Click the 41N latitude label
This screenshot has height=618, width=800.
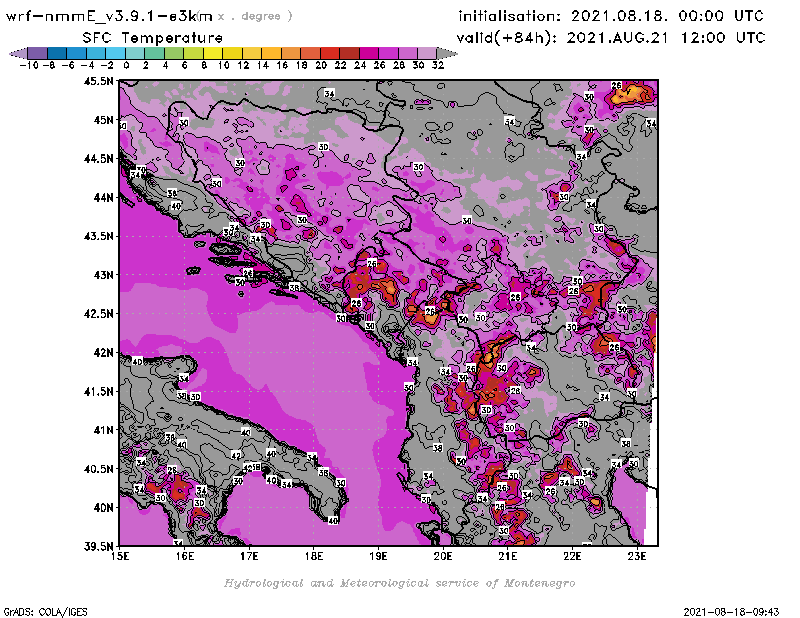pos(103,430)
